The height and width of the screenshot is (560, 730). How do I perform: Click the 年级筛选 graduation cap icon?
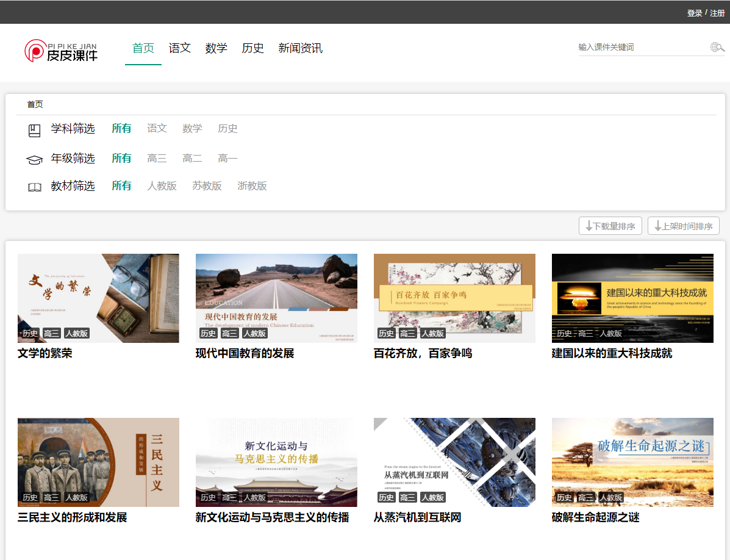coord(34,160)
